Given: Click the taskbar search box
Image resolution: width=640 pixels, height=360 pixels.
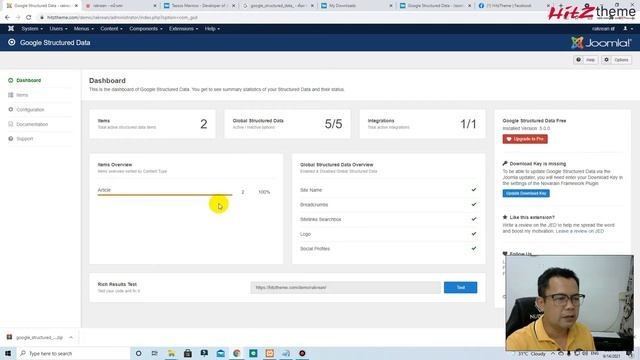Looking at the screenshot, I should tap(73, 353).
